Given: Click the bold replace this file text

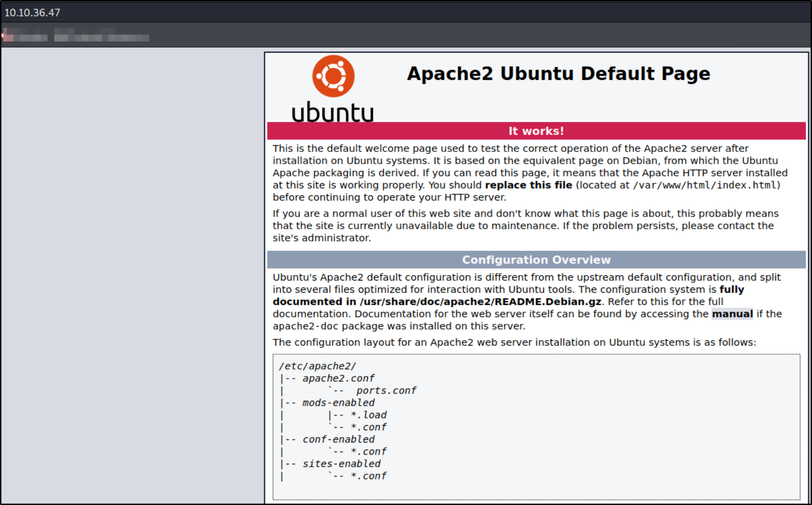Looking at the screenshot, I should (x=529, y=185).
